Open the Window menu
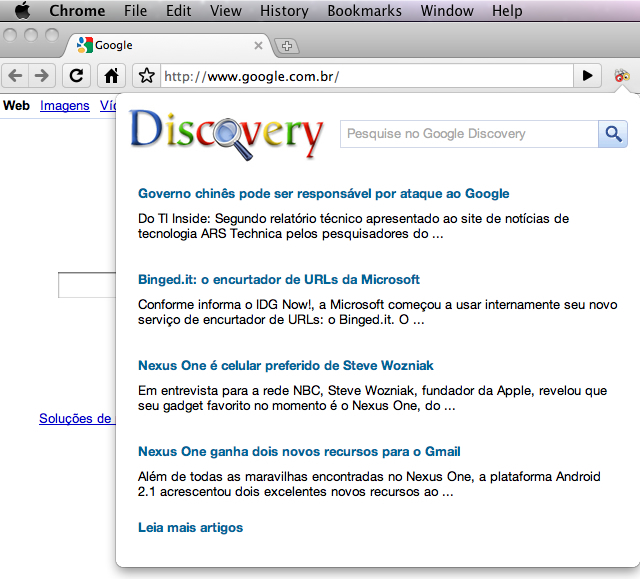The width and height of the screenshot is (640, 579). click(447, 11)
